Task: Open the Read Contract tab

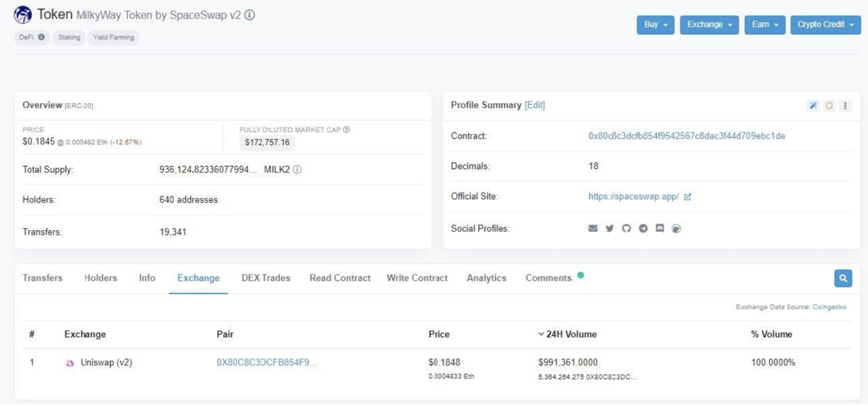Action: 340,278
